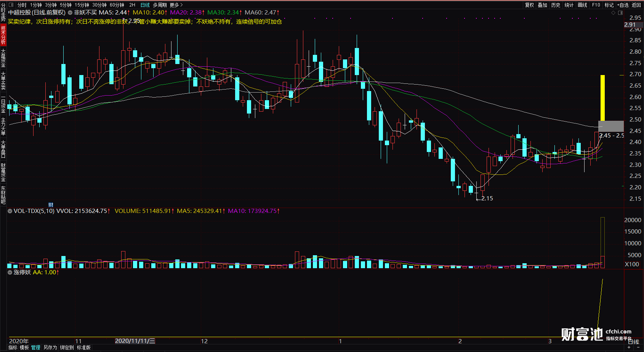The image size is (644, 352).
Task: Click the 叠加 overlay button
Action: [543, 5]
